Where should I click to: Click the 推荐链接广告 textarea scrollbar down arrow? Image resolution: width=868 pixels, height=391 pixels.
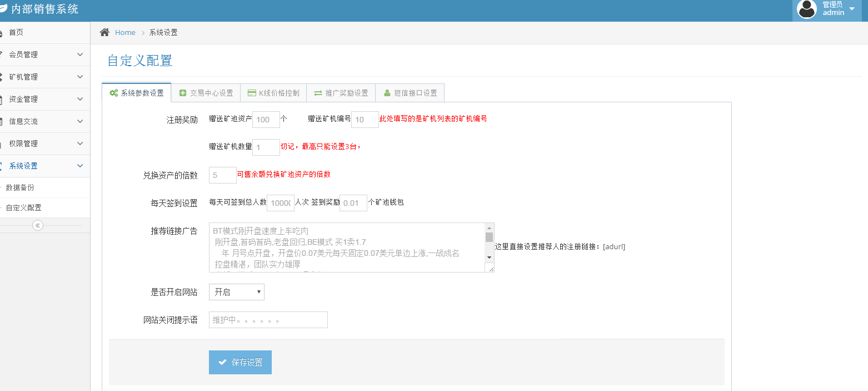point(489,257)
